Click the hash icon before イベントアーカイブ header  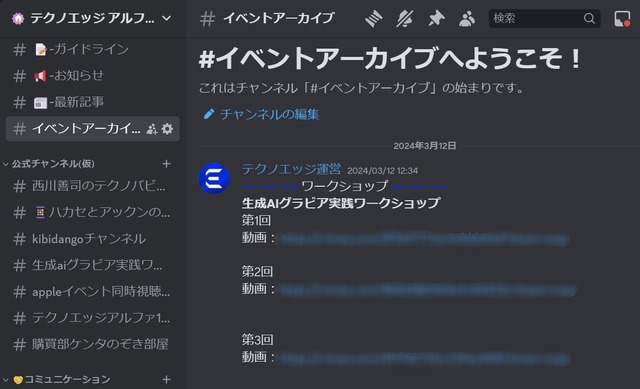click(x=207, y=18)
